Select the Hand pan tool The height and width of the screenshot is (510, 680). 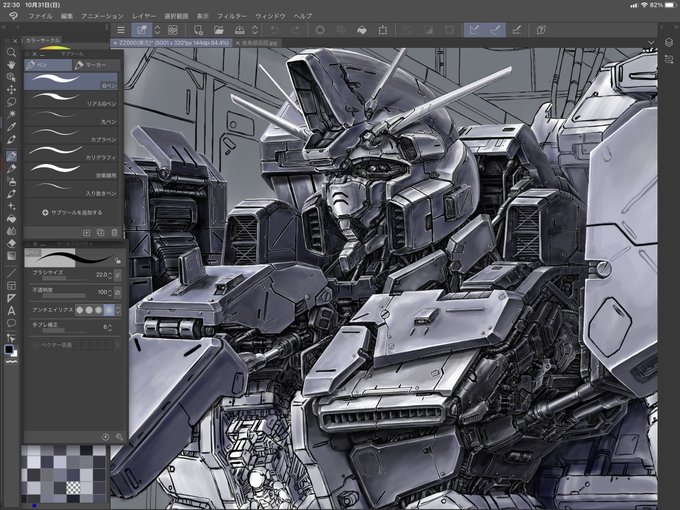(11, 65)
